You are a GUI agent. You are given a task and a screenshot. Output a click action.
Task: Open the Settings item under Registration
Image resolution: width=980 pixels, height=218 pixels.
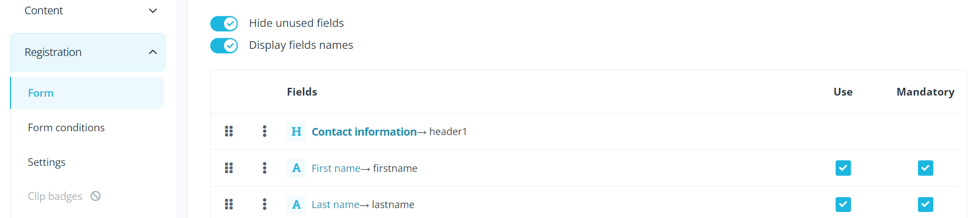[47, 162]
